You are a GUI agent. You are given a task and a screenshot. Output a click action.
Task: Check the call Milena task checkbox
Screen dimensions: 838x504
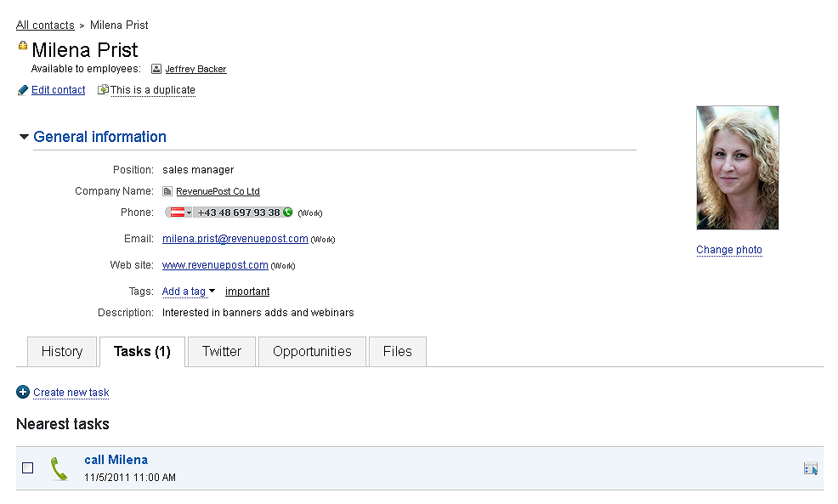point(28,468)
